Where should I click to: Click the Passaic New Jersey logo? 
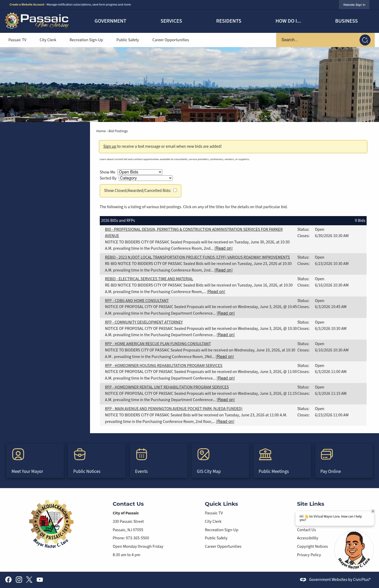click(37, 21)
